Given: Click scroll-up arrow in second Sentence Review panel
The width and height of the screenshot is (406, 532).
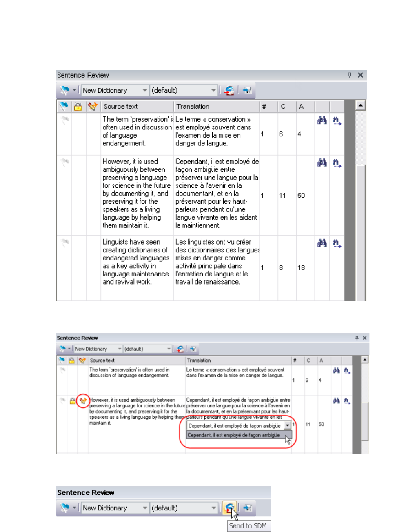Looking at the screenshot, I should pyautogui.click(x=365, y=360).
